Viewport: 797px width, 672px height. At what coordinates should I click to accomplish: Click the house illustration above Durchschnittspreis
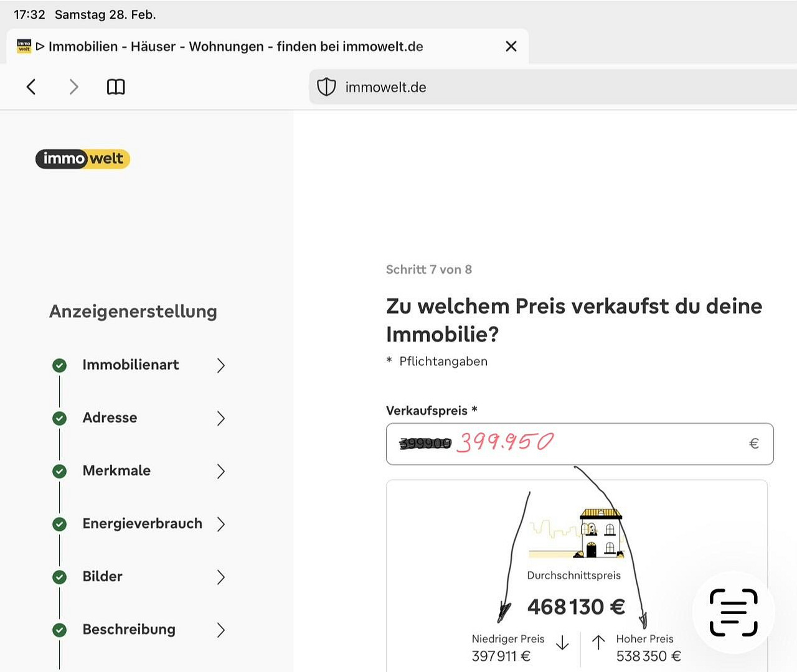tap(600, 533)
